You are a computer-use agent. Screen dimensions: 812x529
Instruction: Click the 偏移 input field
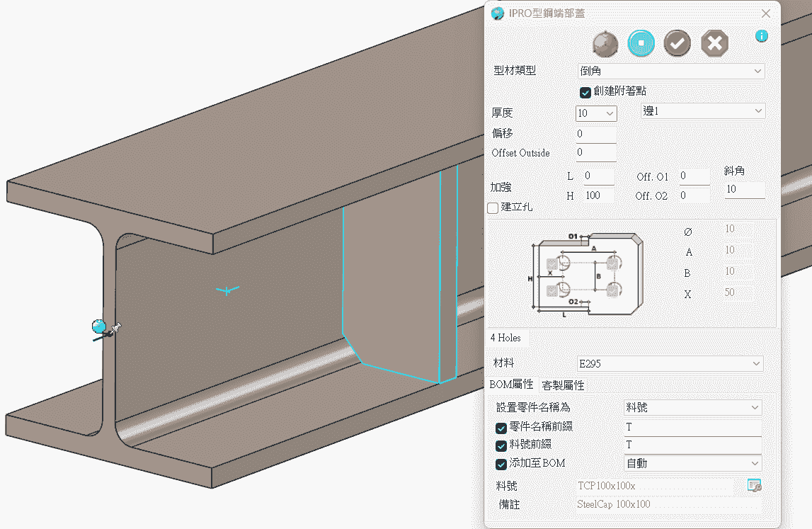coord(595,134)
